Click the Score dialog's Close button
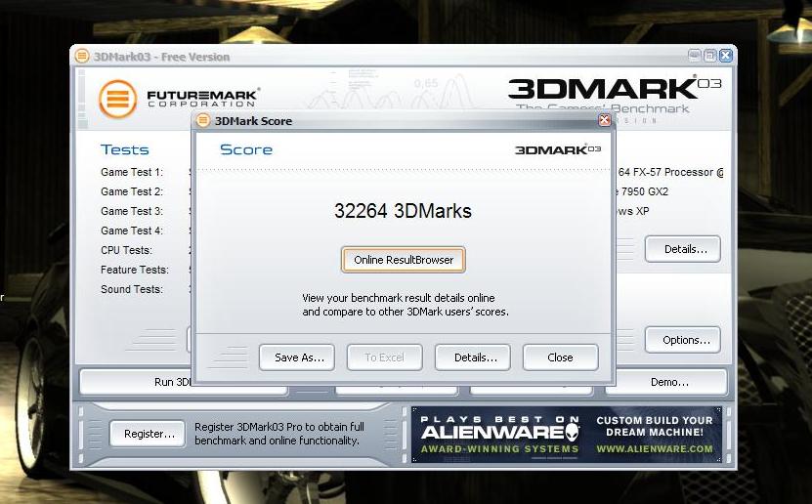The image size is (812, 504). click(561, 357)
